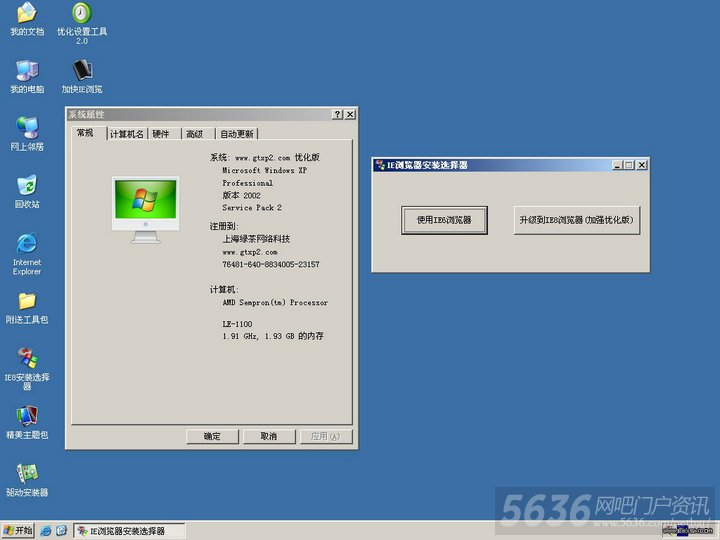720x540 pixels.
Task: Minimize the IE浏览器安装选择器 window
Action: [618, 165]
